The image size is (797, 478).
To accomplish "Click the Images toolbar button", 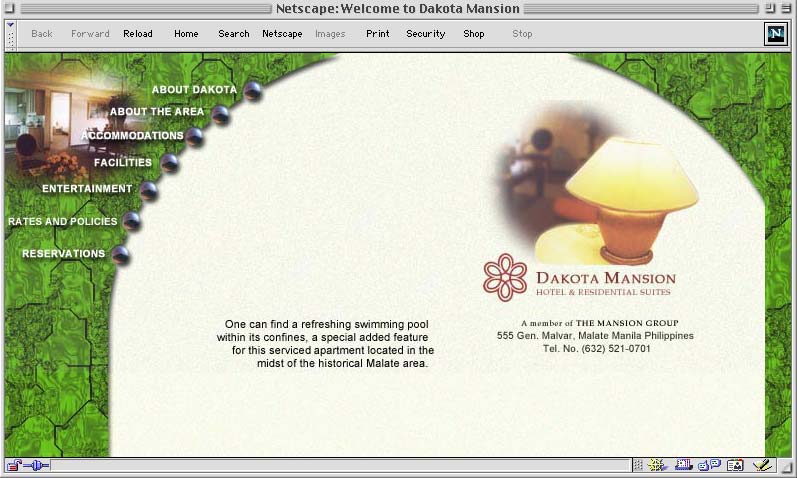I will pos(330,34).
